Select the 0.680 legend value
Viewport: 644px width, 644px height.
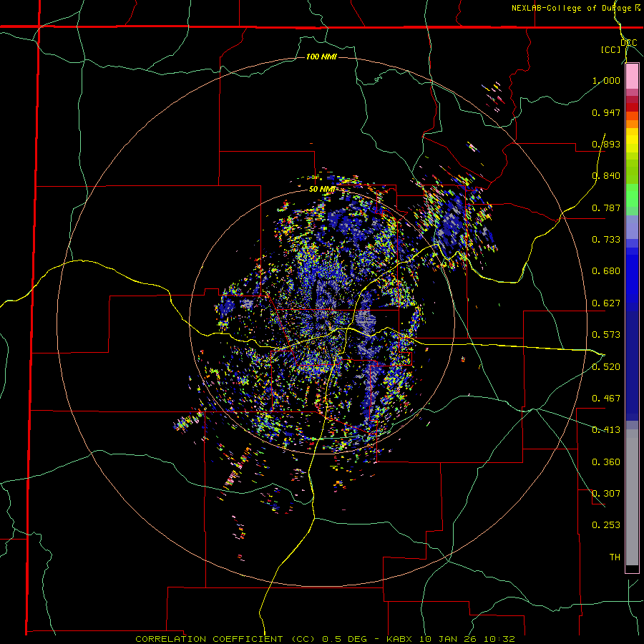coord(606,271)
